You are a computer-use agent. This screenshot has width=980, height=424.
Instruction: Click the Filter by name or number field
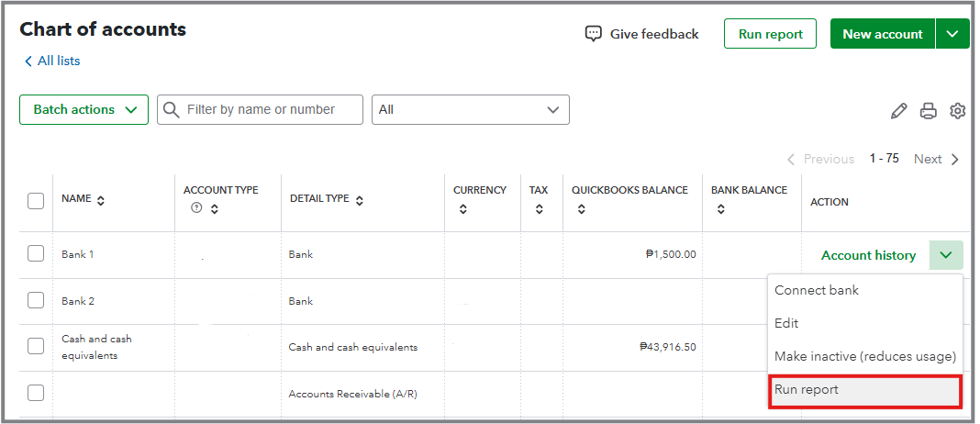click(261, 109)
